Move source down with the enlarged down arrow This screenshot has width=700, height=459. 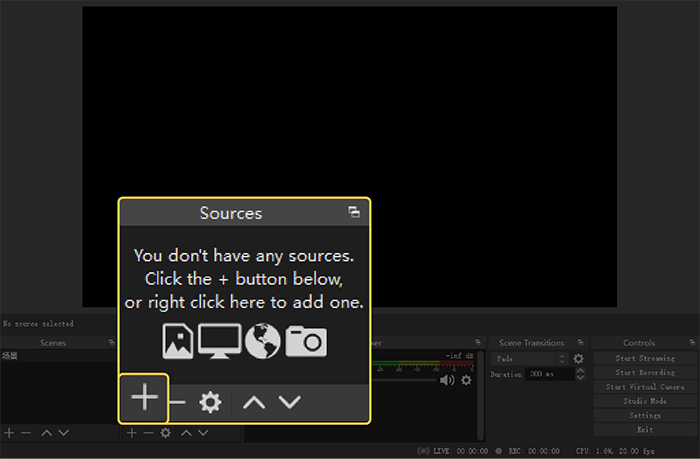(x=290, y=402)
